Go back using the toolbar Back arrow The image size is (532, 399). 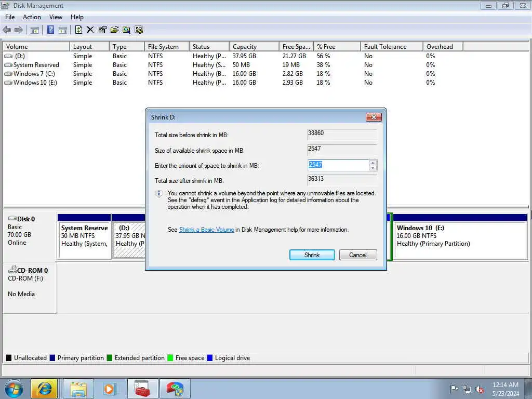coord(7,30)
